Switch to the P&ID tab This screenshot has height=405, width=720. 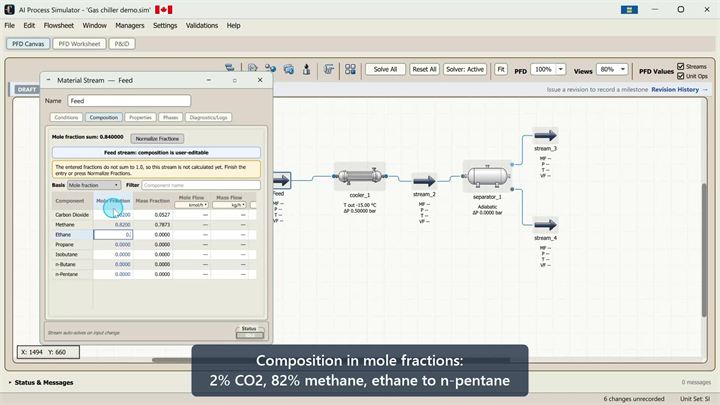point(122,44)
